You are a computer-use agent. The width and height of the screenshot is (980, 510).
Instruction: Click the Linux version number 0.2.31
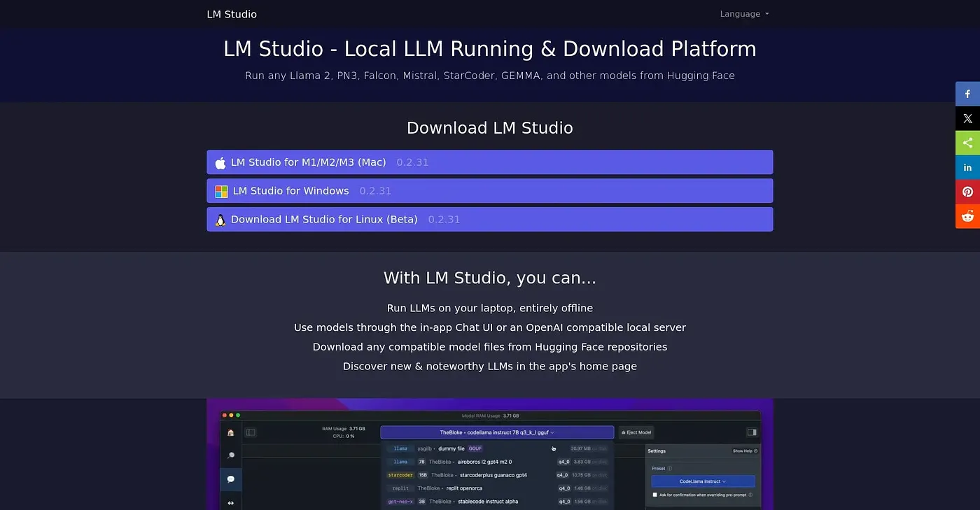point(444,220)
